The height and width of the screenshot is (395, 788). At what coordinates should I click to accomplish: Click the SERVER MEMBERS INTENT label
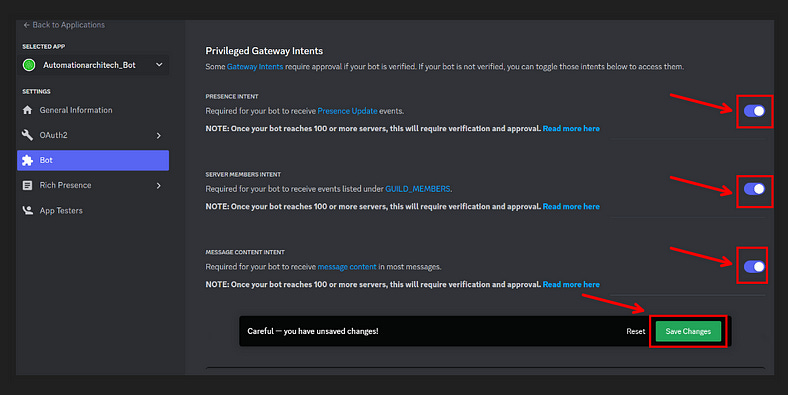click(x=243, y=174)
